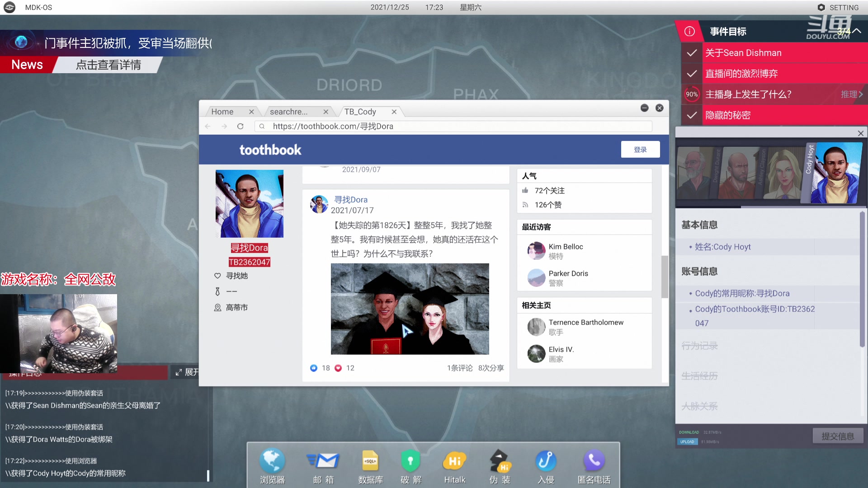868x488 pixels.
Task: Launch the 伪装 disguise tool
Action: (500, 462)
